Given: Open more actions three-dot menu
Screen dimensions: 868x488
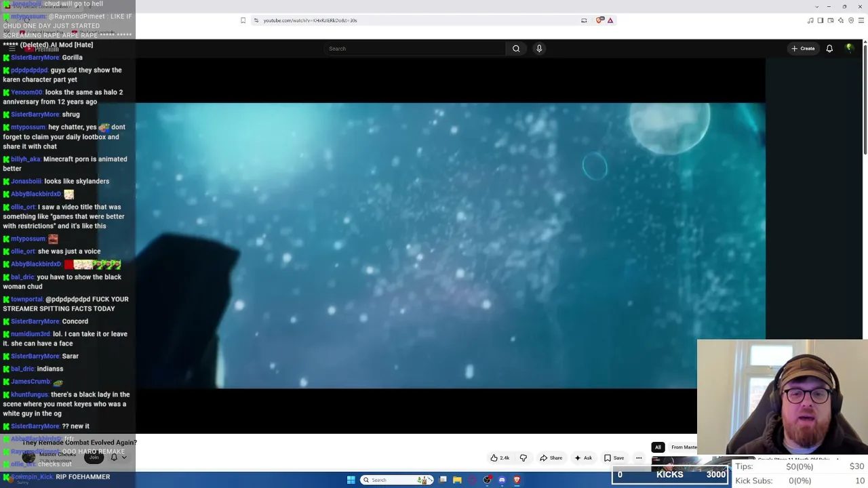Looking at the screenshot, I should coord(639,458).
